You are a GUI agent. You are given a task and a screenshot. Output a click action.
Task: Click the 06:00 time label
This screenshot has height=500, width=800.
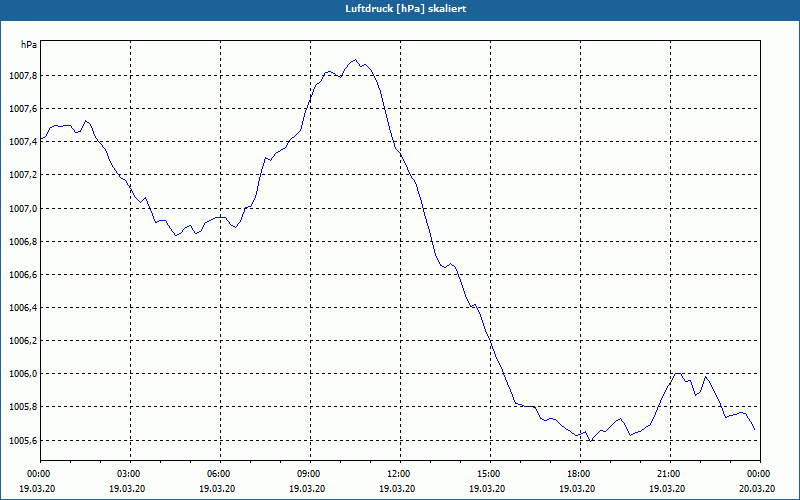[220, 474]
